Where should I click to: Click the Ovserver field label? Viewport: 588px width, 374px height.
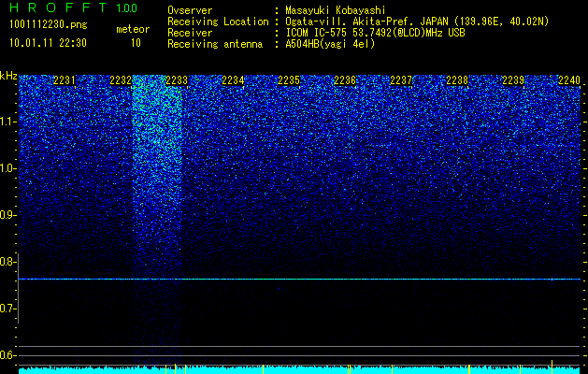point(190,10)
